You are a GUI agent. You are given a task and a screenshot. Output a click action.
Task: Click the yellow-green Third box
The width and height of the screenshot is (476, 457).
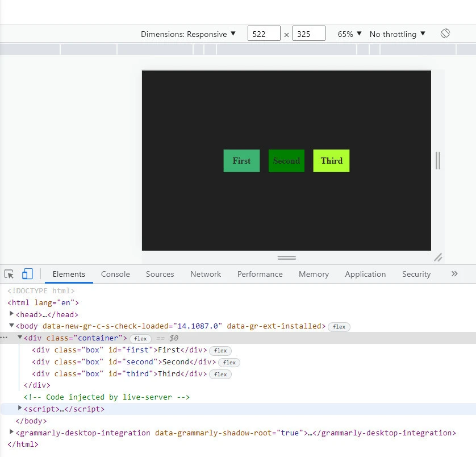pos(331,161)
